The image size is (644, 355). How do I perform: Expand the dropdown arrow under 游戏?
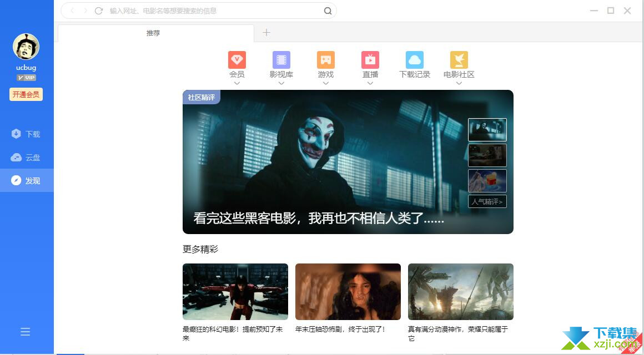(x=326, y=83)
